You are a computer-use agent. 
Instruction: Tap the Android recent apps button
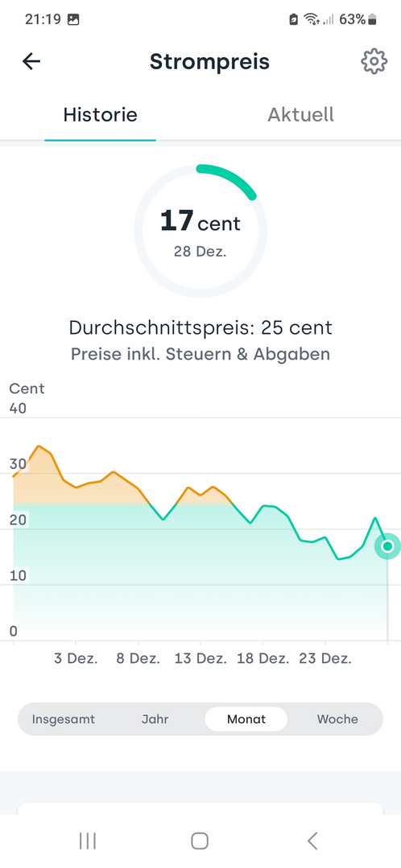coord(88,841)
